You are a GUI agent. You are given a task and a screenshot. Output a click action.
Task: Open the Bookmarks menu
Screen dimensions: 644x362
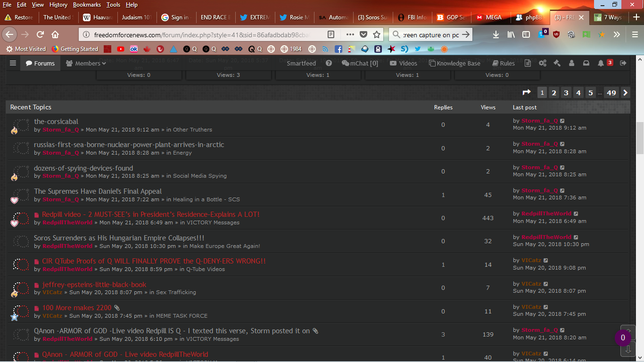87,5
